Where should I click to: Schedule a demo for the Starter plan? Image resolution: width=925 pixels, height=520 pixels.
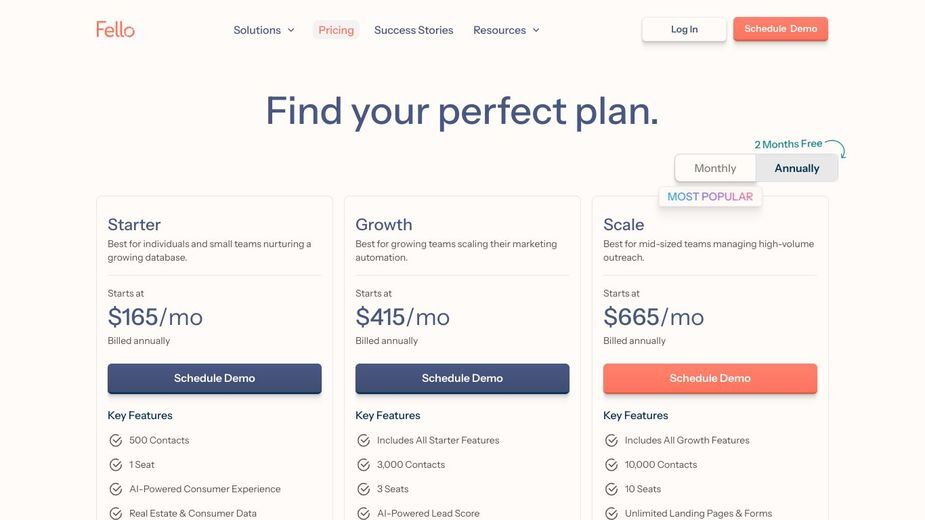214,378
